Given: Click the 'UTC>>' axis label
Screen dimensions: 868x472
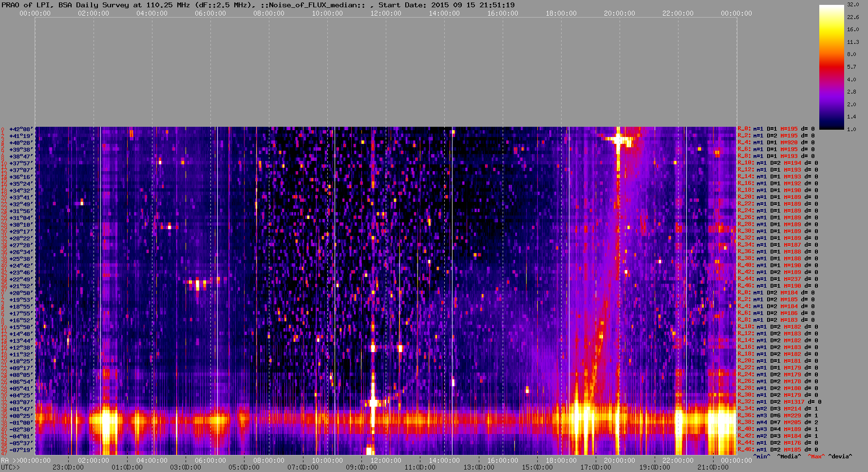Looking at the screenshot, I should point(11,467).
